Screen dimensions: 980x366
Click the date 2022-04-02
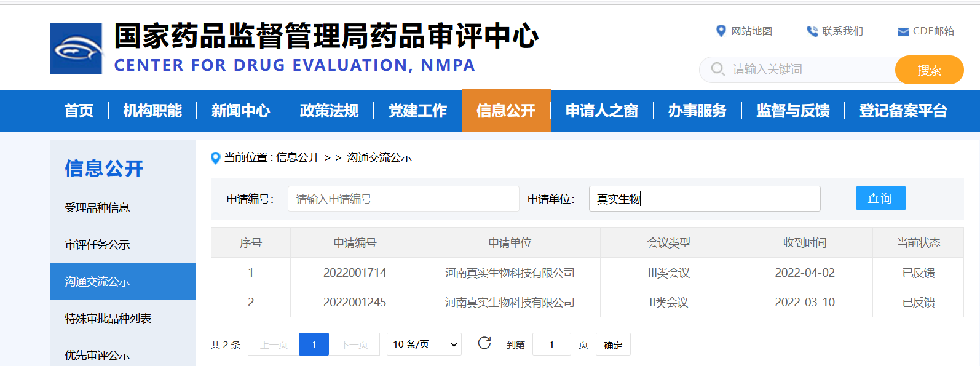click(x=805, y=273)
